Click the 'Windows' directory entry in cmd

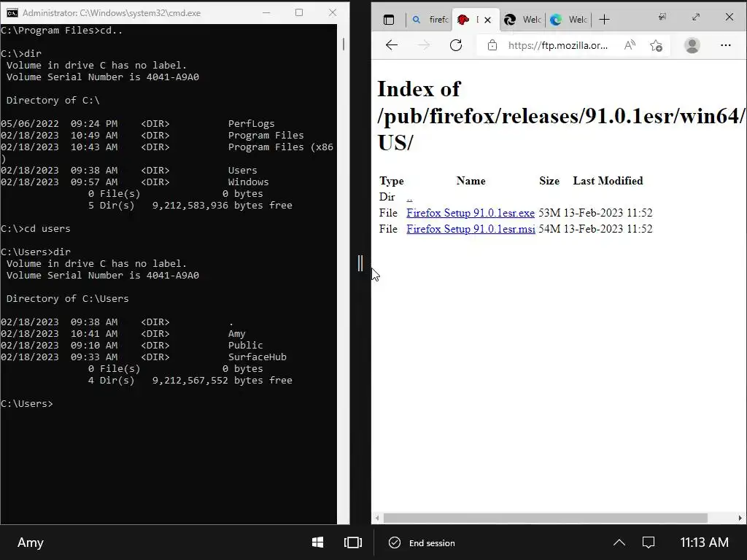click(248, 182)
